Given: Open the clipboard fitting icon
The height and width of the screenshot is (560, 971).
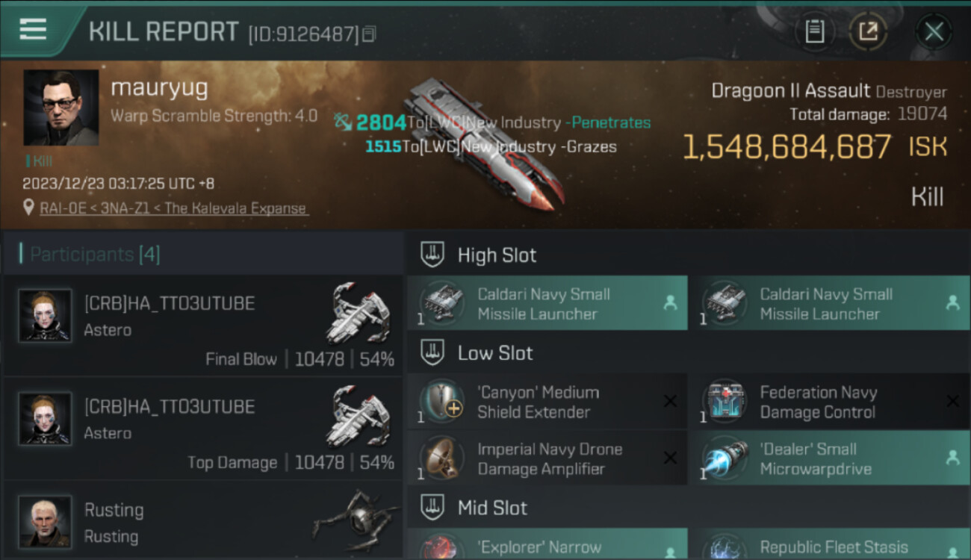Looking at the screenshot, I should tap(814, 31).
